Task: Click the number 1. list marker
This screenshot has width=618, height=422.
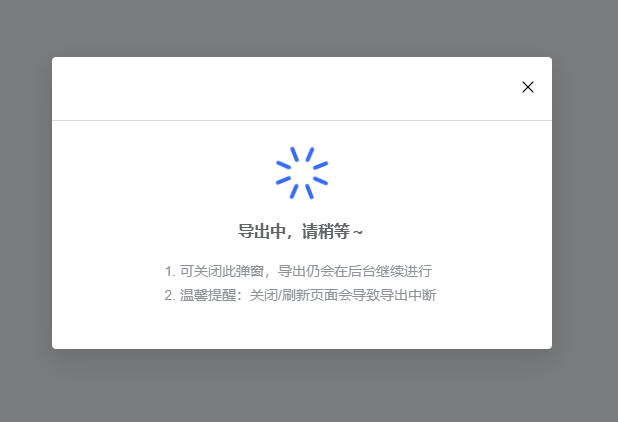Action: point(170,271)
